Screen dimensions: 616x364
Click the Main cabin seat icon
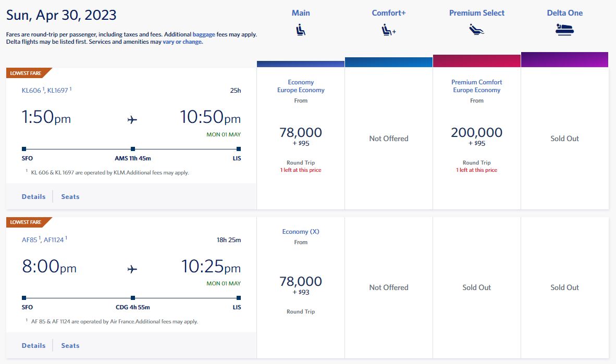coord(300,29)
